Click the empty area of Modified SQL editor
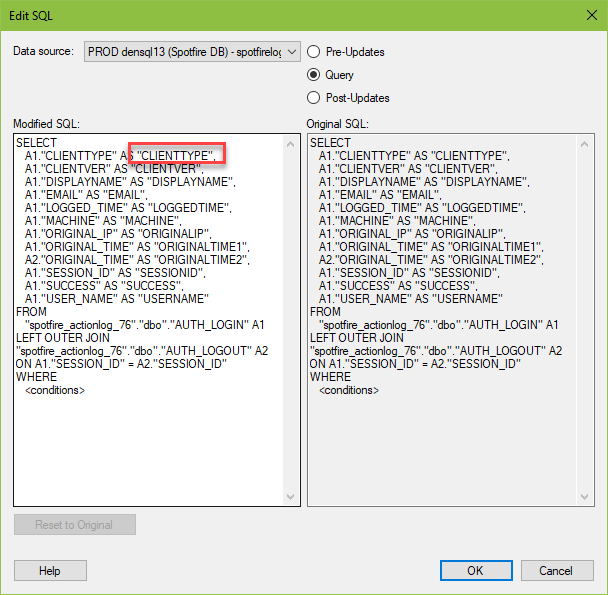This screenshot has width=608, height=595. click(x=149, y=450)
